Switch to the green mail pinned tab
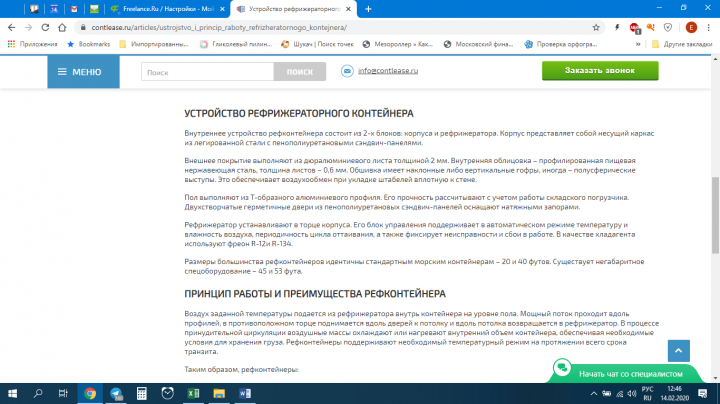720x404 pixels. tap(94, 9)
